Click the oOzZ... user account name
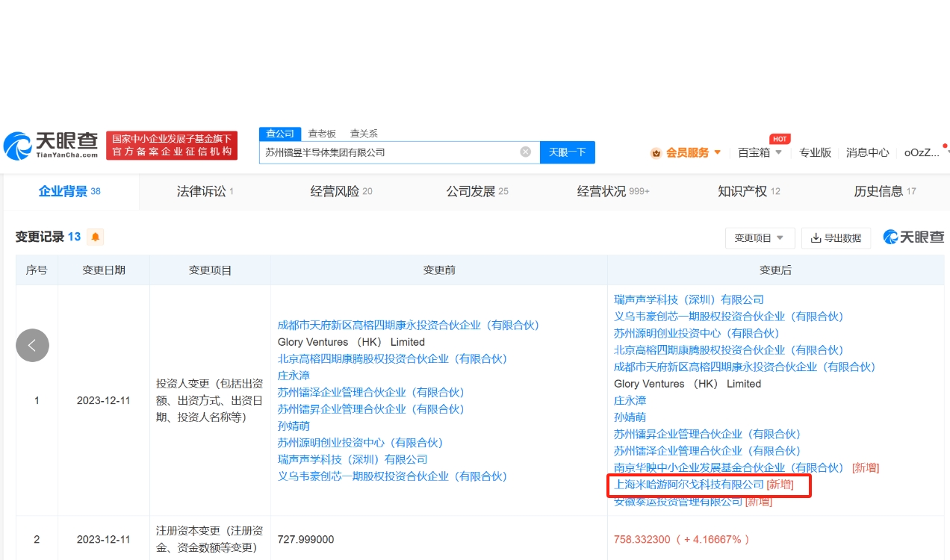950x560 pixels. [x=922, y=152]
